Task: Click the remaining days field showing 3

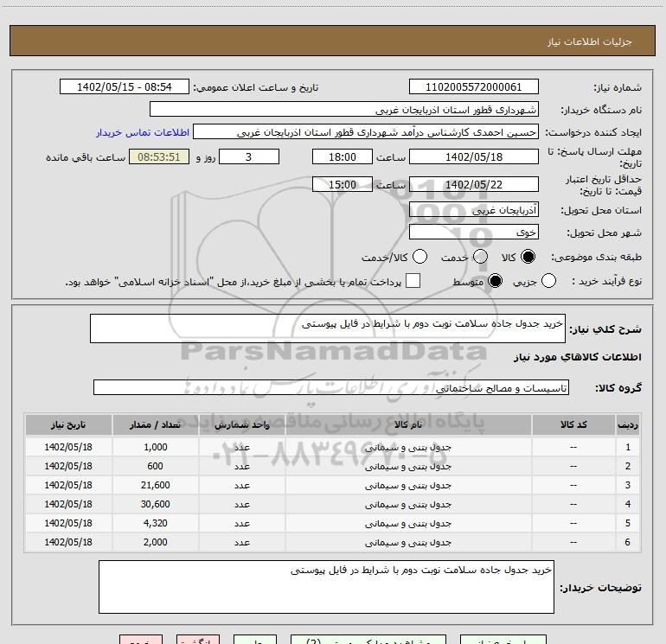Action: [x=249, y=156]
